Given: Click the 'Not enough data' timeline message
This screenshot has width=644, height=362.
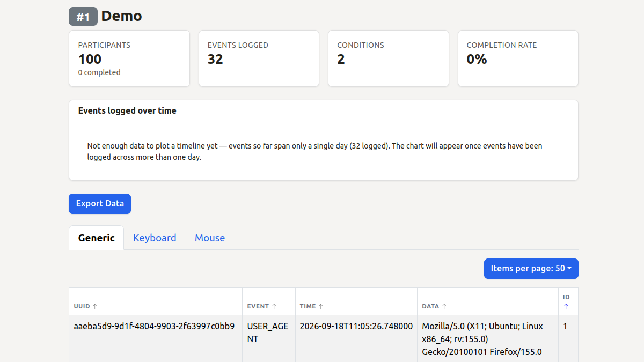Looking at the screenshot, I should coord(315,152).
